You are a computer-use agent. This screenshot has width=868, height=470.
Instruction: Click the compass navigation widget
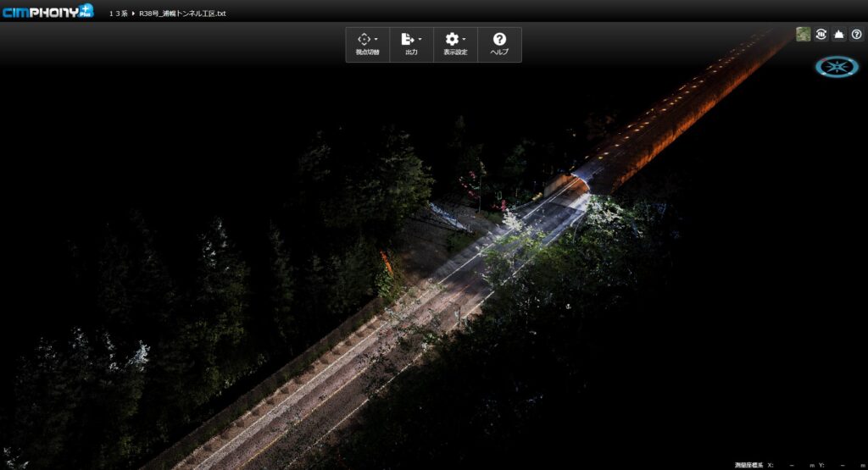pyautogui.click(x=837, y=66)
